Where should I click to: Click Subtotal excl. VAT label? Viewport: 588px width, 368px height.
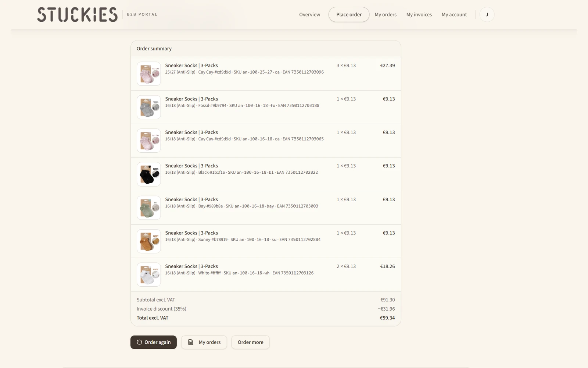click(x=156, y=300)
